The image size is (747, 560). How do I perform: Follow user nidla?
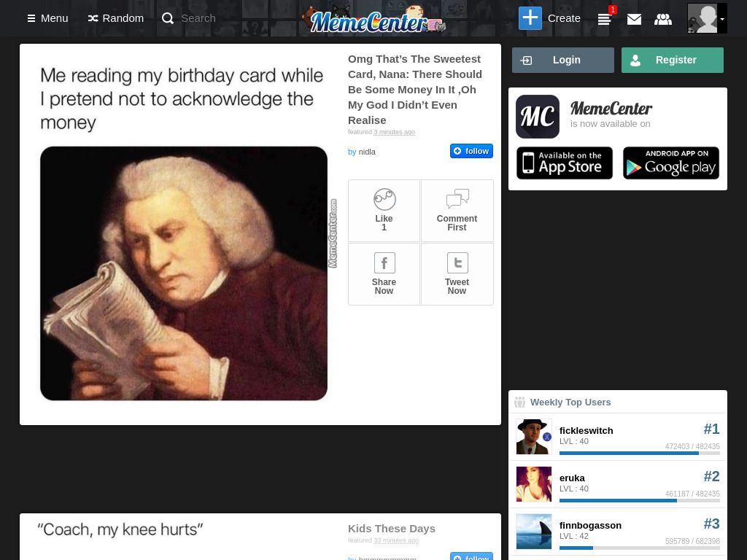tap(471, 151)
